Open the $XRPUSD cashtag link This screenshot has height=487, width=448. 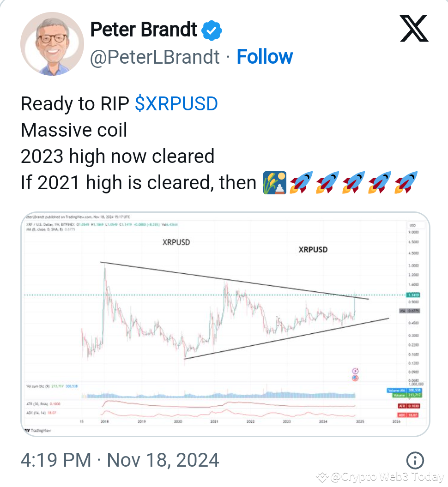pyautogui.click(x=176, y=103)
